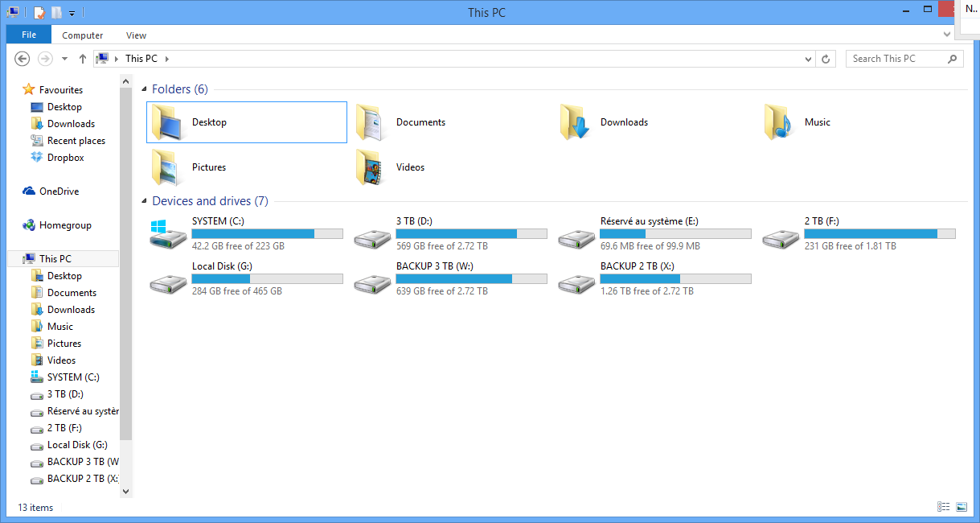Click Recent places in Favourites
Image resolution: width=980 pixels, height=523 pixels.
[76, 141]
